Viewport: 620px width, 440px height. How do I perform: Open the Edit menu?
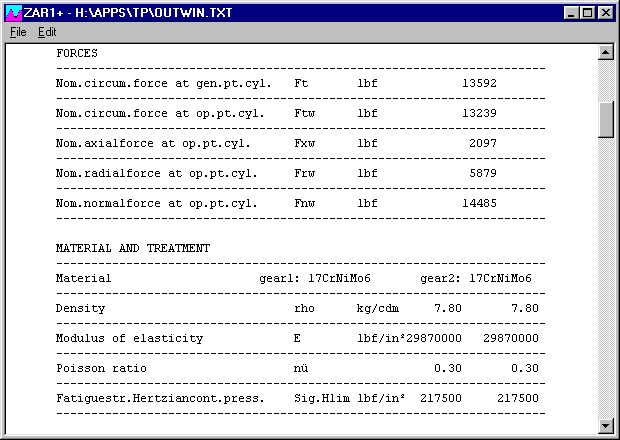(47, 32)
